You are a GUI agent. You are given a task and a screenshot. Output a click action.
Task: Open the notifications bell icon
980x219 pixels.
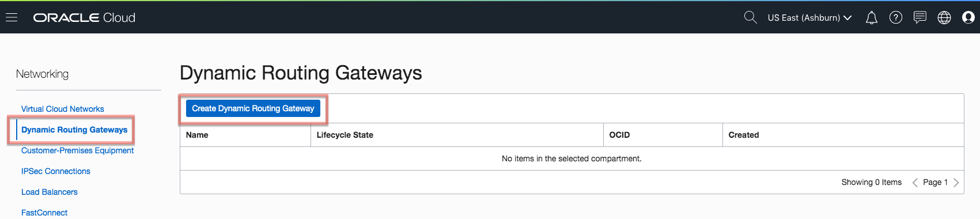click(x=872, y=18)
